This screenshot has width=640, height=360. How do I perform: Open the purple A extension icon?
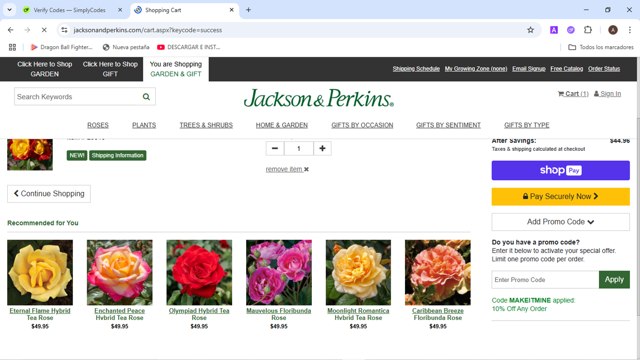[x=554, y=30]
